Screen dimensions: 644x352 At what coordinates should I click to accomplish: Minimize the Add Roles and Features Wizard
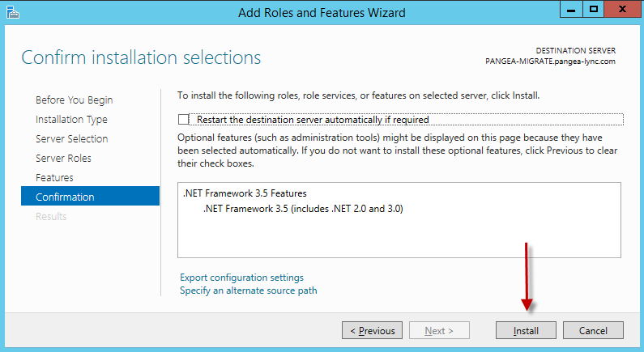point(571,10)
